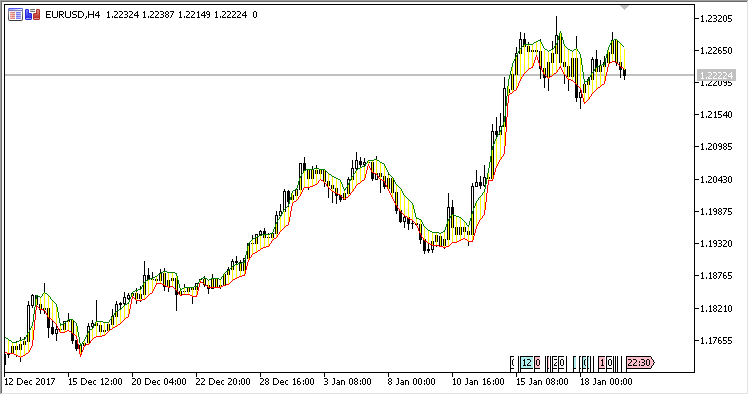This screenshot has height=395, width=749.
Task: Open the blue 12 calendar event marker
Action: pos(526,363)
